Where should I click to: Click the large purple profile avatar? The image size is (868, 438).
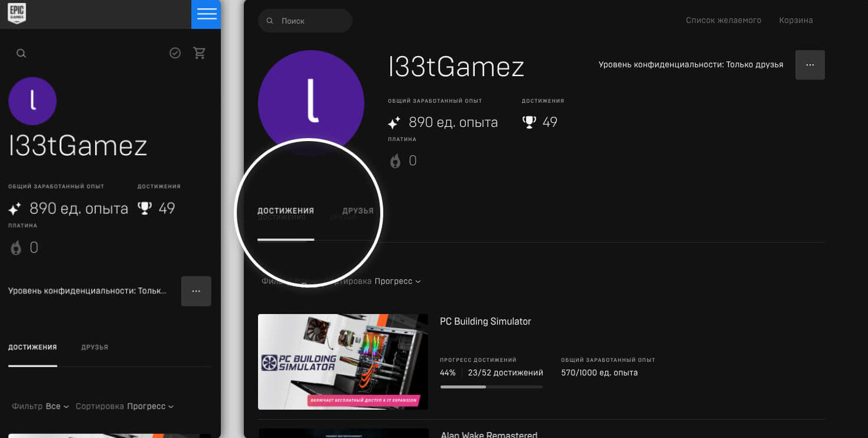311,103
